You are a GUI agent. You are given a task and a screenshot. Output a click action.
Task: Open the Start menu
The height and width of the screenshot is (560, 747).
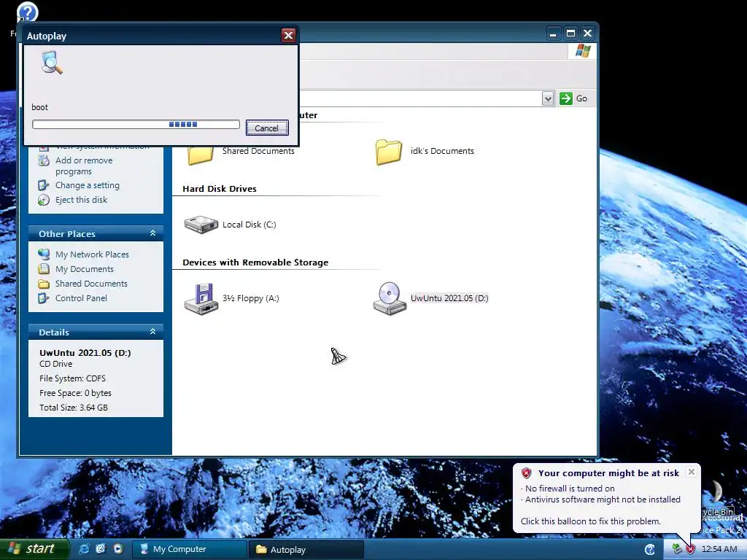point(35,549)
